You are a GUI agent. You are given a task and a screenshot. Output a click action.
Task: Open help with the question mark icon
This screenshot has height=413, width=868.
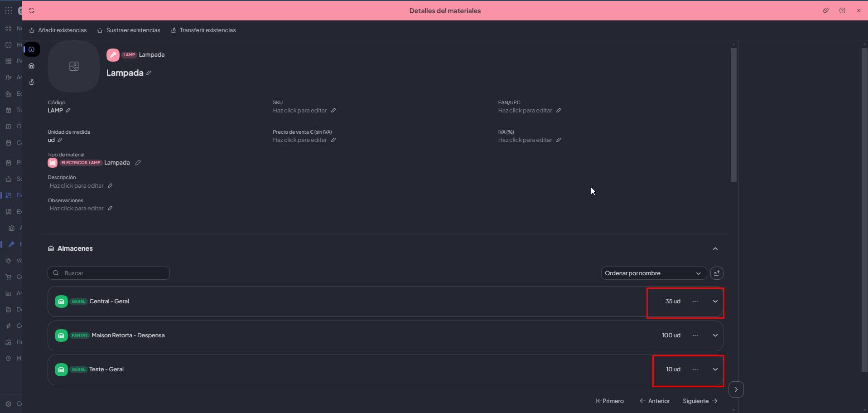pos(842,10)
